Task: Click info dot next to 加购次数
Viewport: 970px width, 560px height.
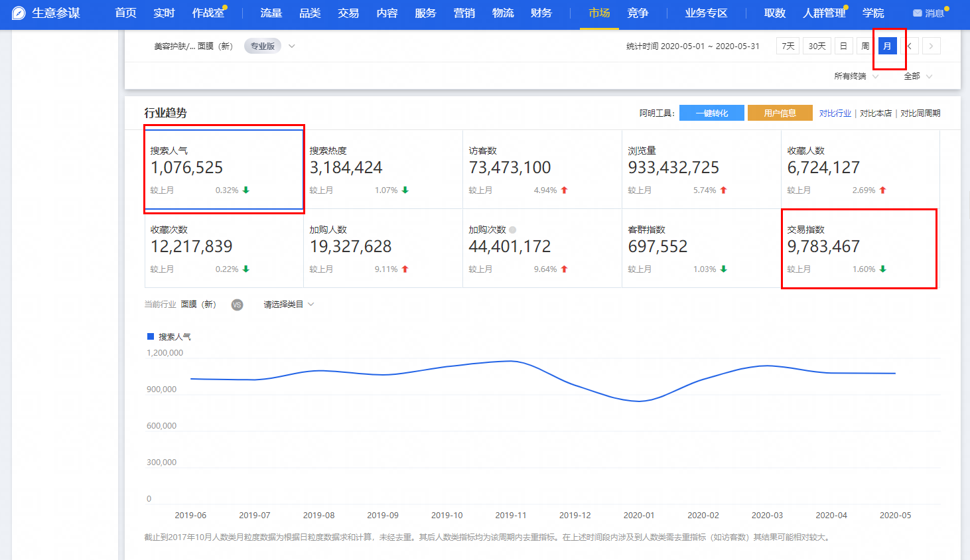Action: click(512, 230)
